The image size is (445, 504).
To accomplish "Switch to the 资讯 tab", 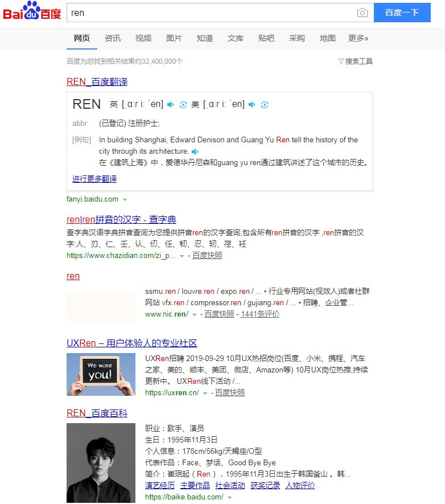I will [x=113, y=38].
